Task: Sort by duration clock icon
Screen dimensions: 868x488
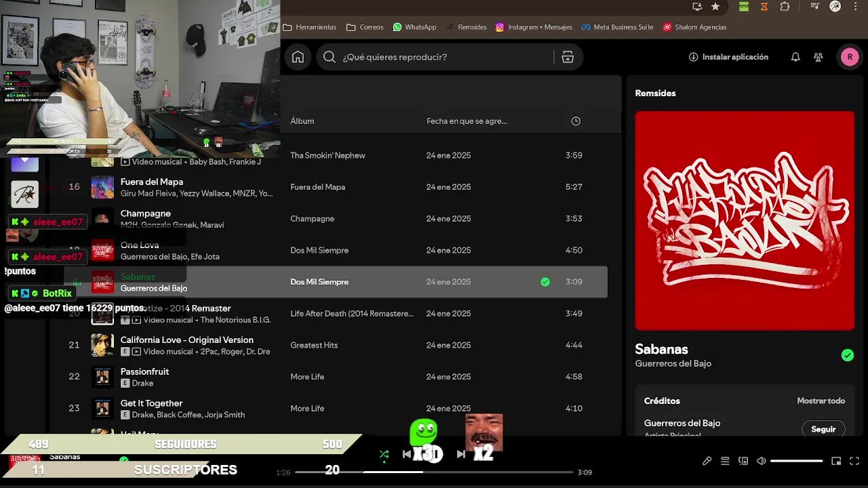Action: [x=576, y=121]
